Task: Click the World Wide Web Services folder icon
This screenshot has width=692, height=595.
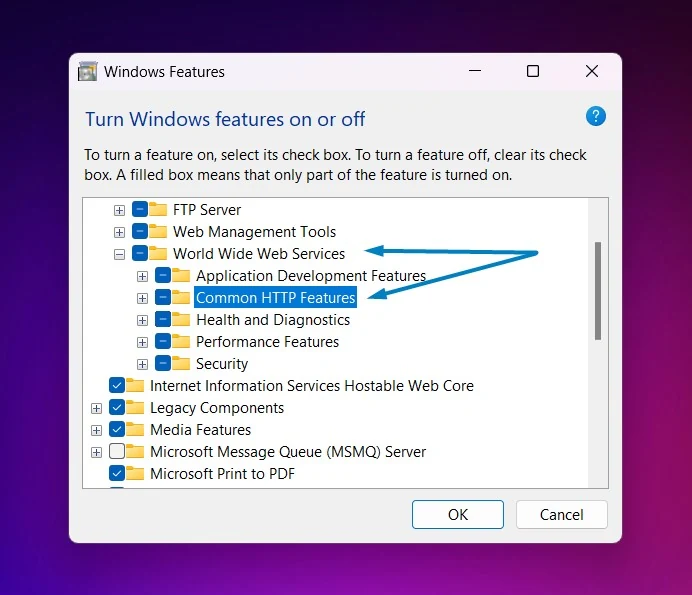Action: tap(158, 253)
